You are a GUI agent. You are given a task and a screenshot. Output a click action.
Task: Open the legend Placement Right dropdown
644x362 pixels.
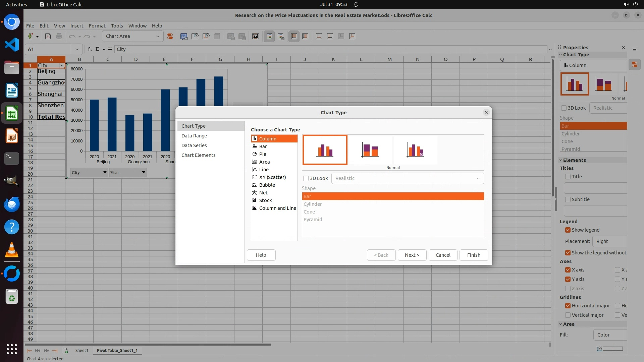coord(609,241)
